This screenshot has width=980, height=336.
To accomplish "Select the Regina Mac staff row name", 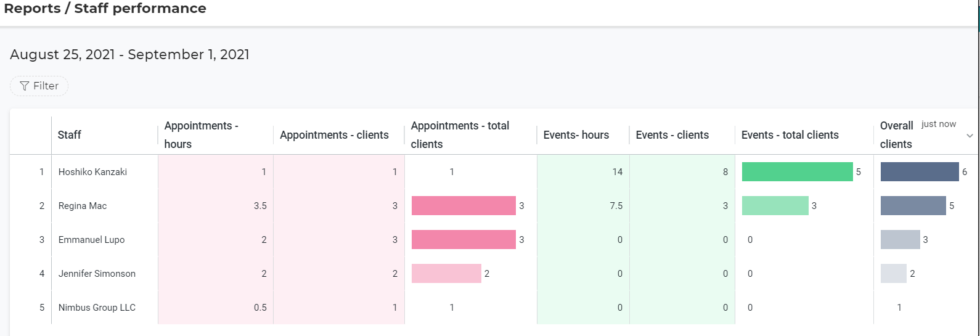I will click(x=83, y=206).
